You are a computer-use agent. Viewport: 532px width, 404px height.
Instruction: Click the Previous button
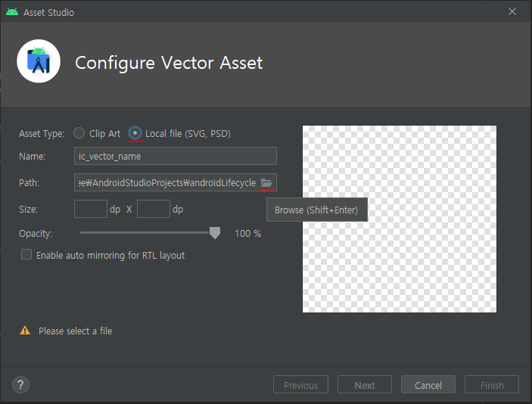[300, 384]
